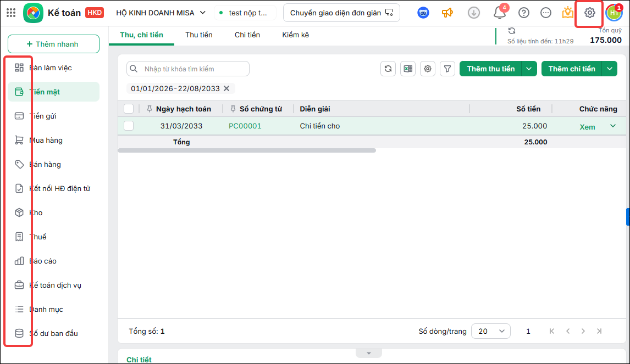This screenshot has height=364, width=630.
Task: Expand the Thêm chi tiền dropdown arrow
Action: [610, 69]
